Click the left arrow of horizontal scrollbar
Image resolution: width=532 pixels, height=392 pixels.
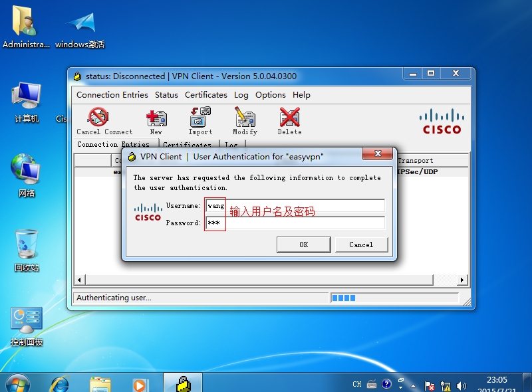79,280
